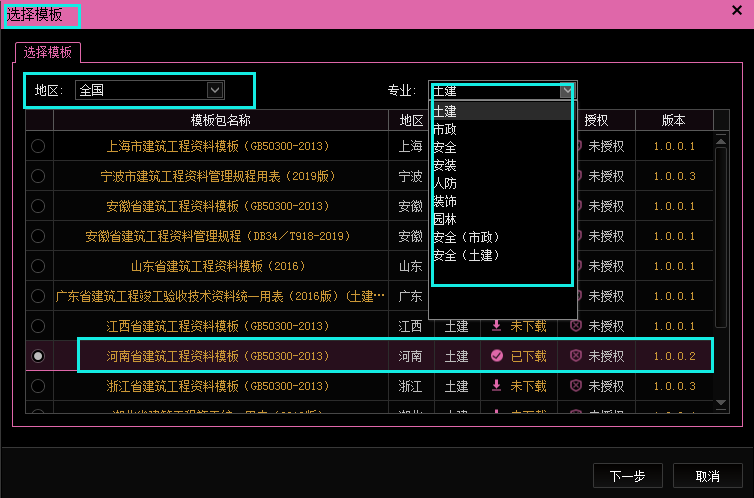Click the template name 山东省建筑工程资料模板（2016）

[219, 266]
